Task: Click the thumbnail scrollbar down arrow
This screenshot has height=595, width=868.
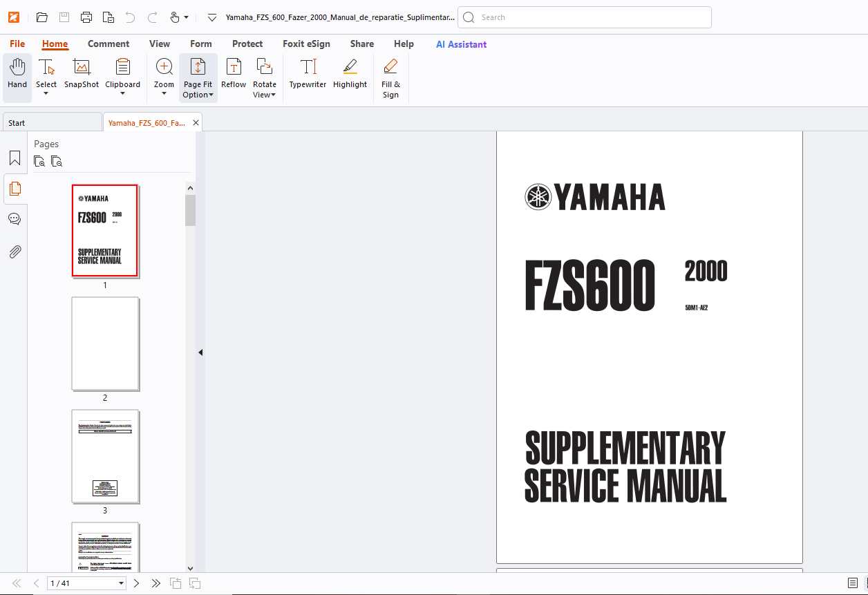Action: pyautogui.click(x=191, y=567)
